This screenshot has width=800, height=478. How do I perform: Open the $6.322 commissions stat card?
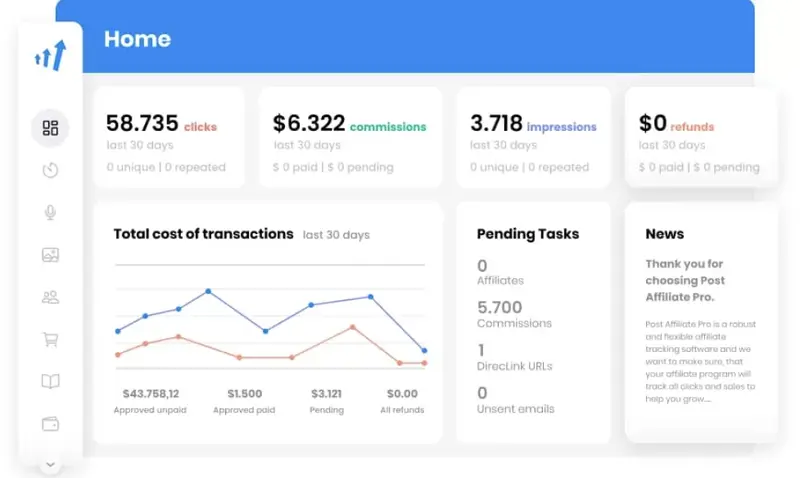tap(349, 138)
